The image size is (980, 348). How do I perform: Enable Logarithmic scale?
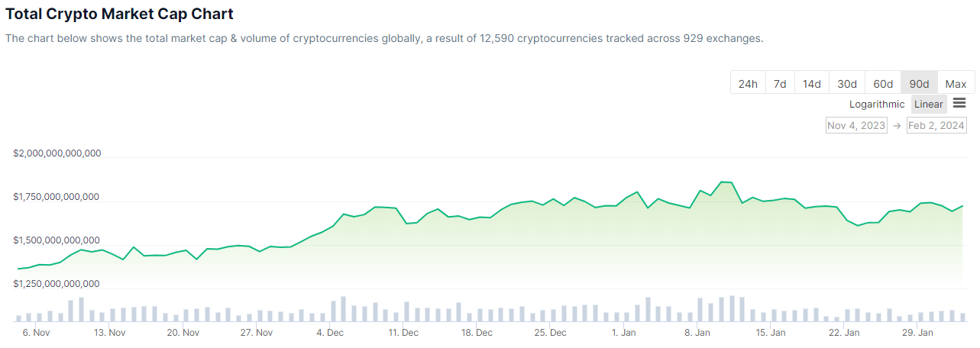pyautogui.click(x=877, y=105)
